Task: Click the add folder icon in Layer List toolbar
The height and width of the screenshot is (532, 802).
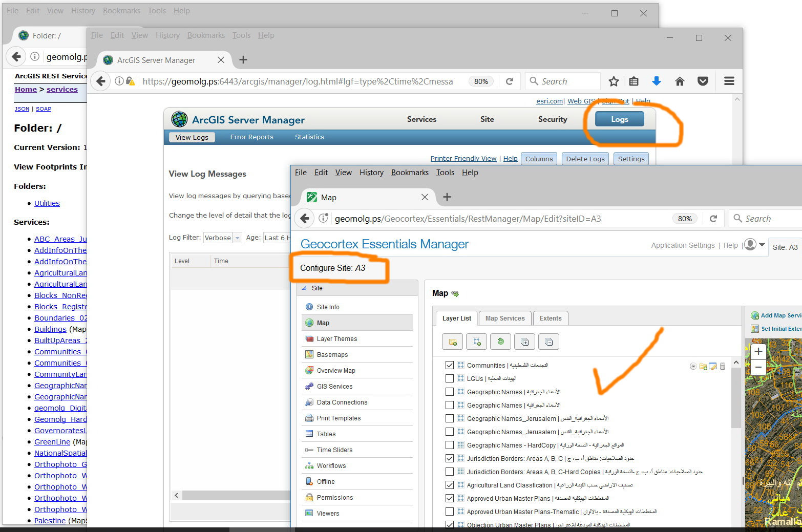Action: [452, 342]
